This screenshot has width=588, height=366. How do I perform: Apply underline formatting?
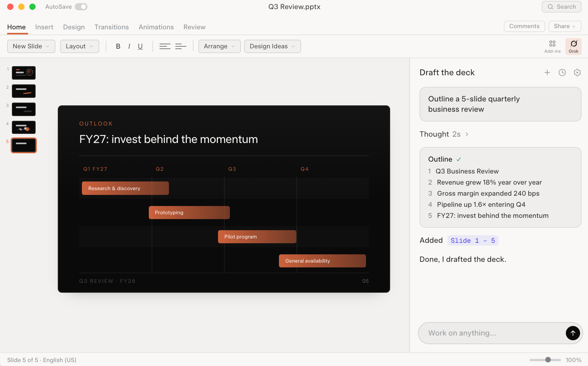point(140,46)
